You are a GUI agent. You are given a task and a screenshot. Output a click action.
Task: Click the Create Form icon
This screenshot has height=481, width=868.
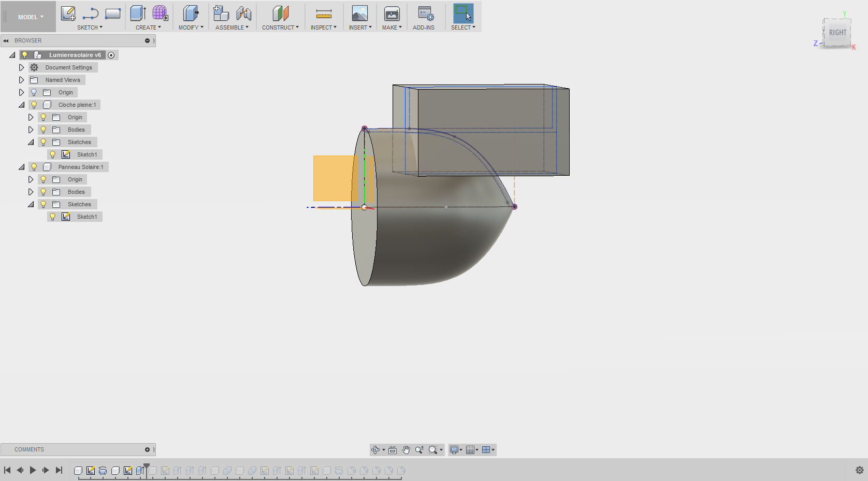[160, 13]
